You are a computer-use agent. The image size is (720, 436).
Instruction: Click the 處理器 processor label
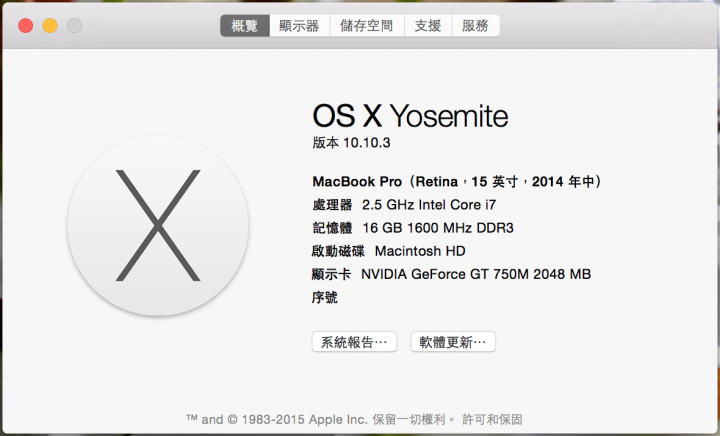tap(332, 205)
